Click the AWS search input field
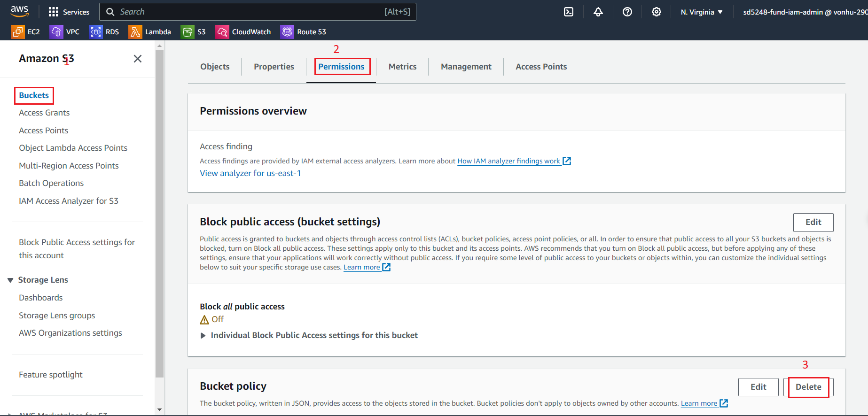Screen dimensions: 868x416 click(x=258, y=12)
